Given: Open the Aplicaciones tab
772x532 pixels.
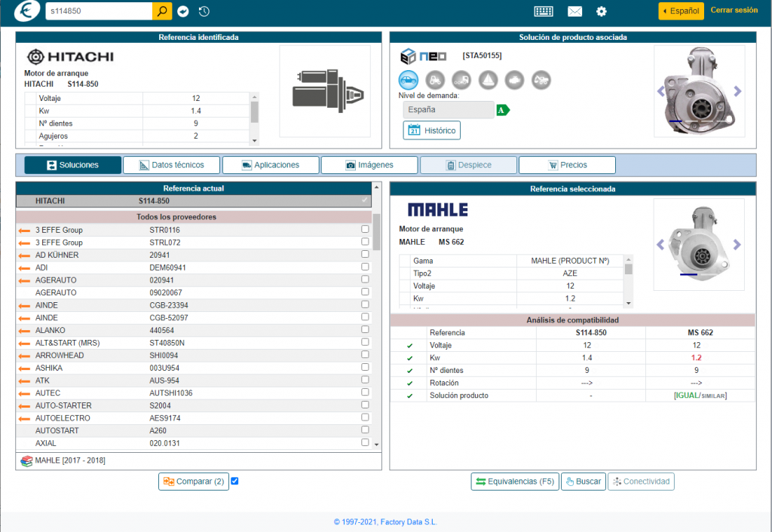Looking at the screenshot, I should (x=271, y=165).
